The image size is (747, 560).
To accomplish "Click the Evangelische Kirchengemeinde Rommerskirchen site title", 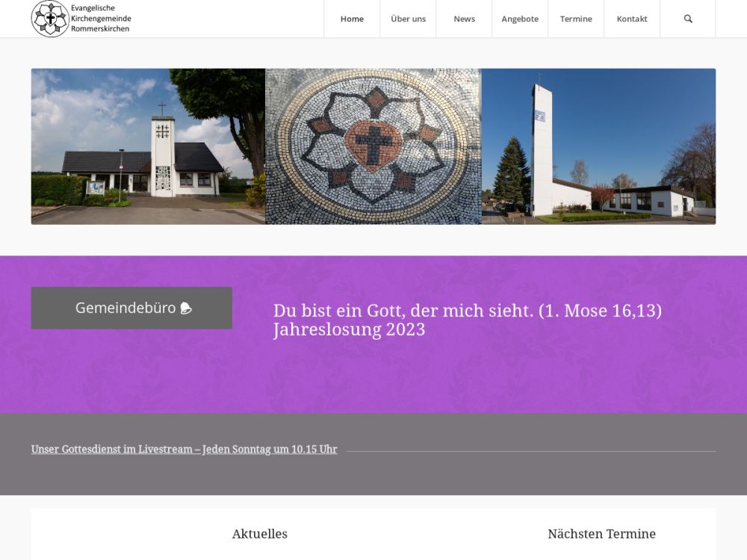I will (100, 19).
